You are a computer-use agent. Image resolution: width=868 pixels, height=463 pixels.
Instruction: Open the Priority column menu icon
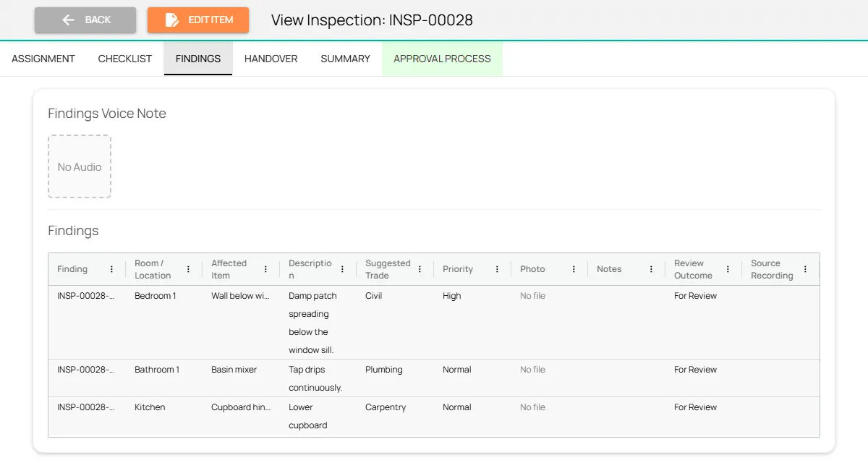[x=497, y=269]
